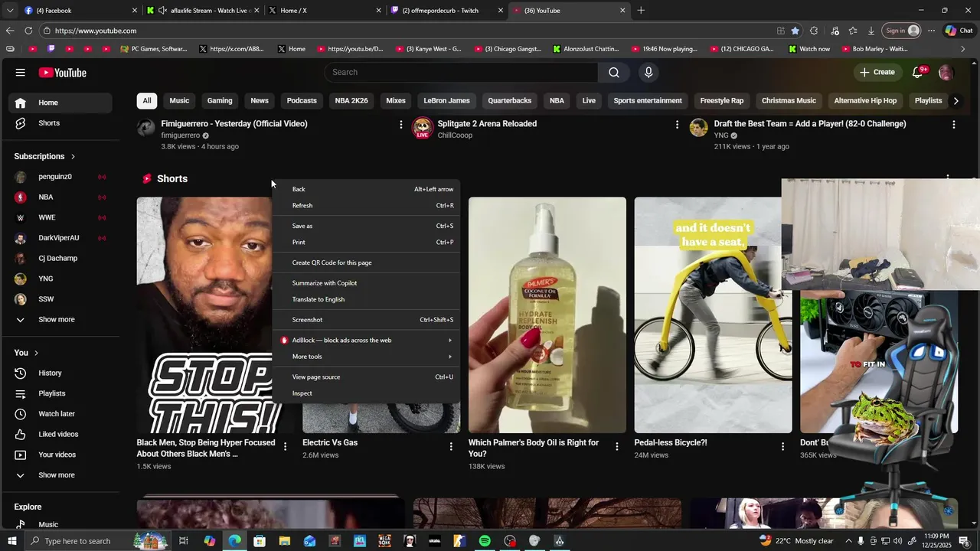This screenshot has height=551, width=980.
Task: Choose Refresh in context menu
Action: pyautogui.click(x=366, y=205)
